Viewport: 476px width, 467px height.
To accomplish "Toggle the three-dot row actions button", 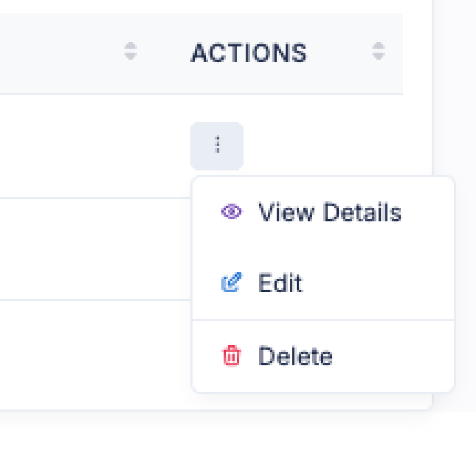I will tap(217, 146).
